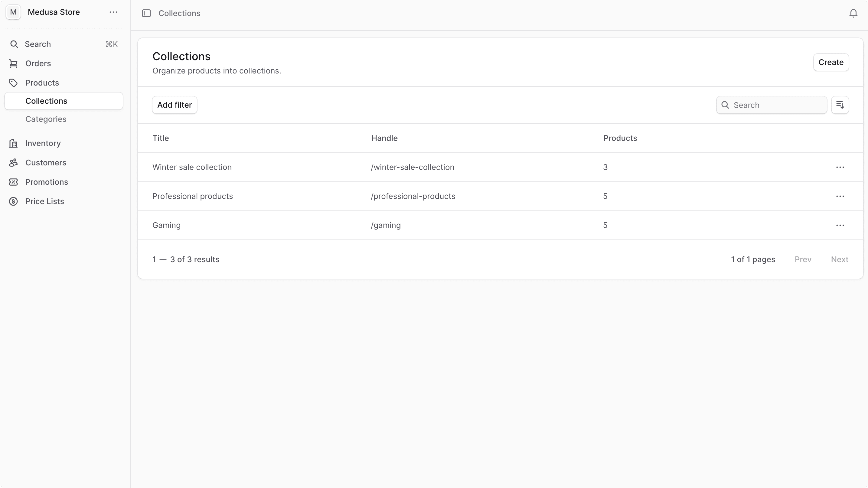
Task: Open the actions menu for Professional products
Action: pos(840,196)
